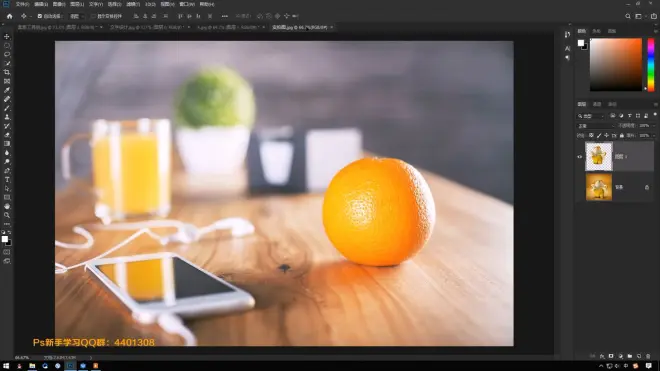Switch to the 路径 (Paths) tab

612,104
